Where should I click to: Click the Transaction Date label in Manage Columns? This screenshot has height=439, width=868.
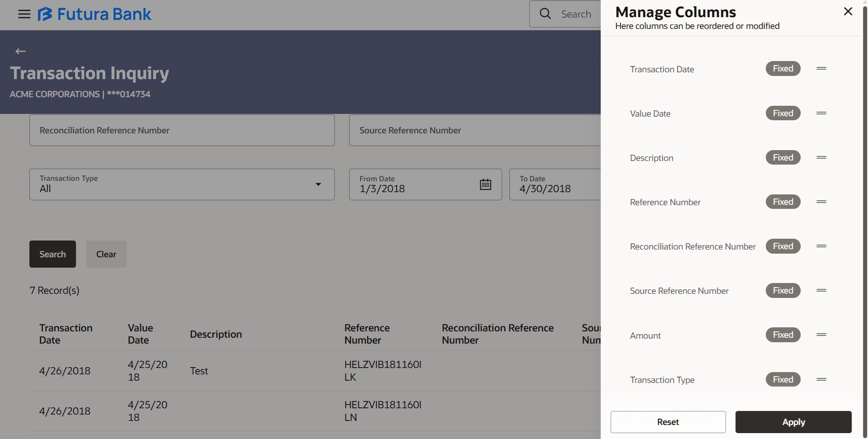coord(662,69)
